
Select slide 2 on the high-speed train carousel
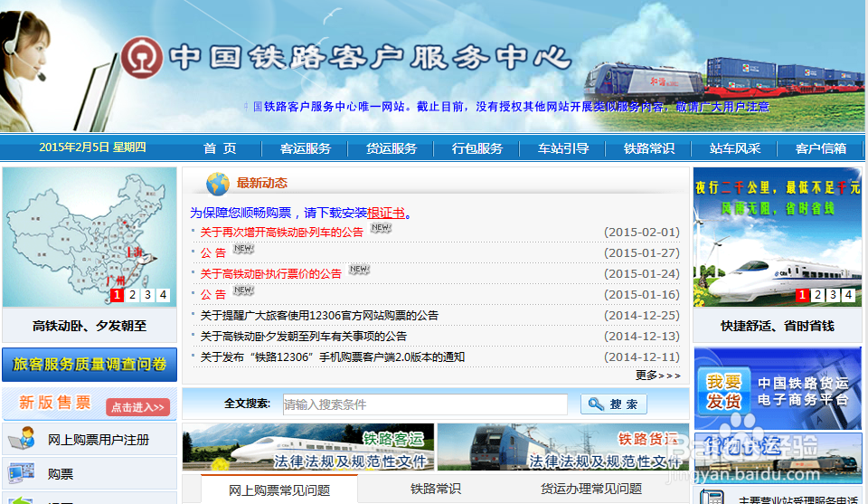(x=817, y=295)
